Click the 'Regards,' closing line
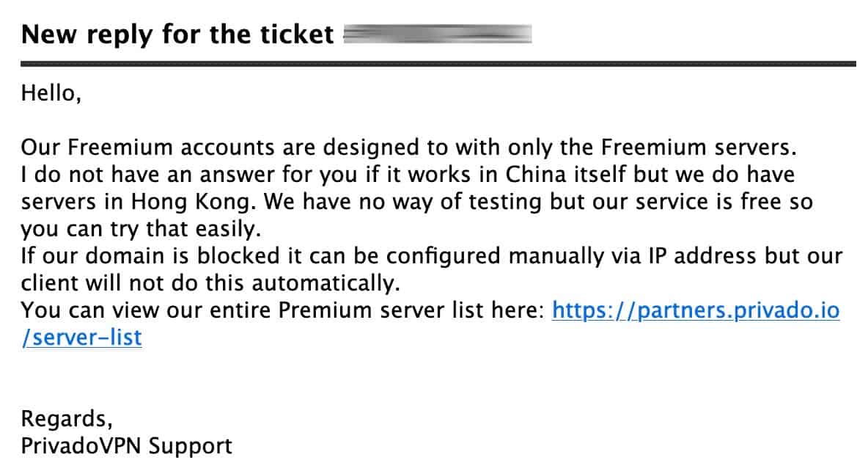868x474 pixels. point(67,419)
